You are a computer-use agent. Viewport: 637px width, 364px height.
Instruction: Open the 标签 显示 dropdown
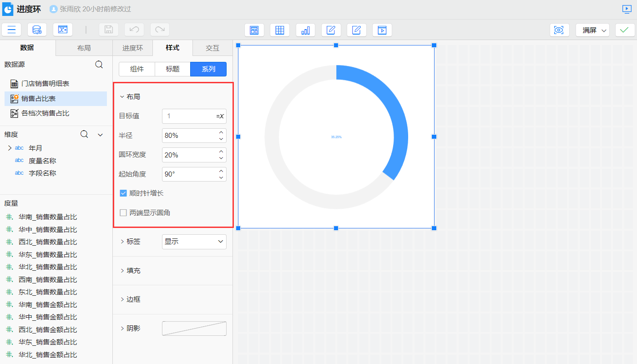[194, 242]
